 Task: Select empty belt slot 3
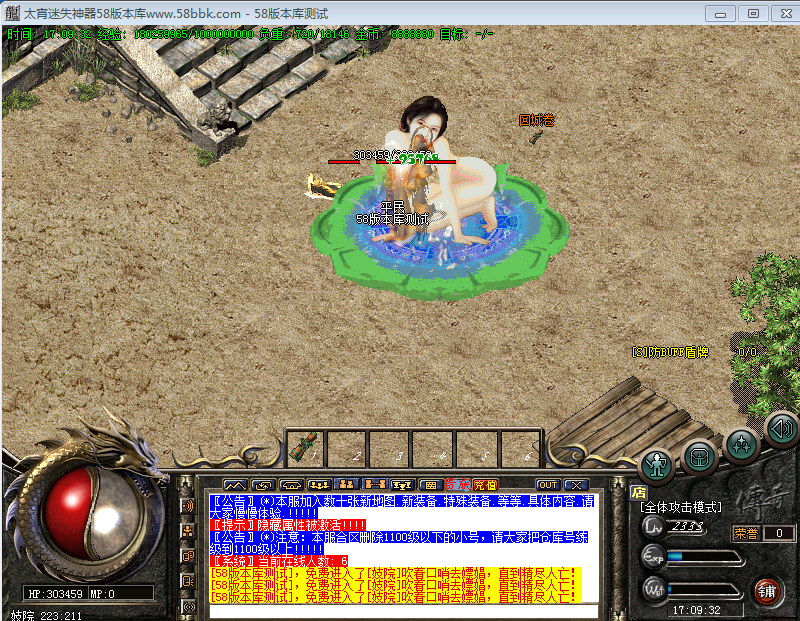389,447
